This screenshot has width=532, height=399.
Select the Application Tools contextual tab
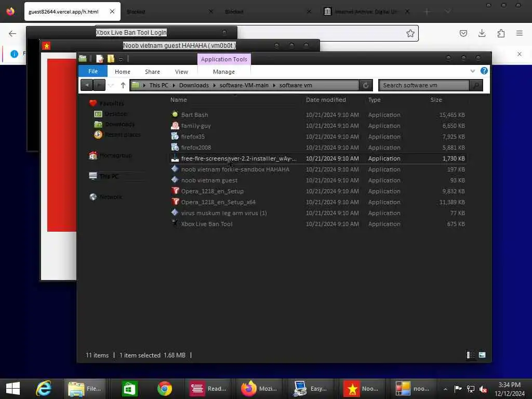click(224, 59)
